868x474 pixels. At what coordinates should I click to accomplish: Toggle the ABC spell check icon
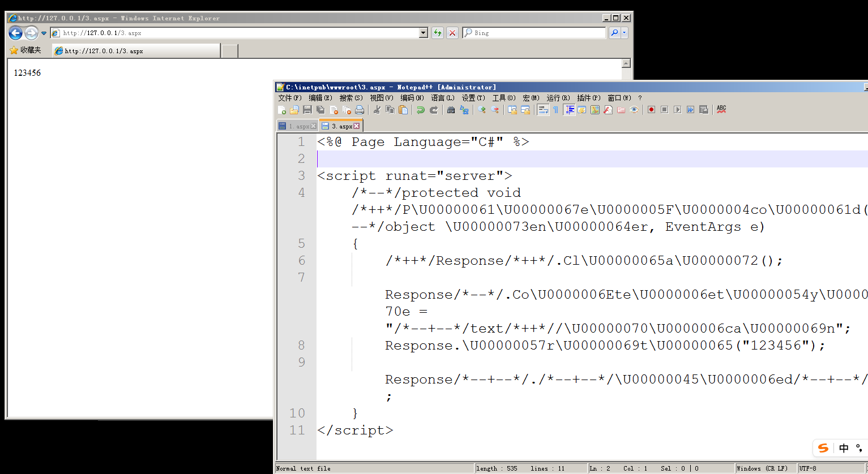[721, 109]
